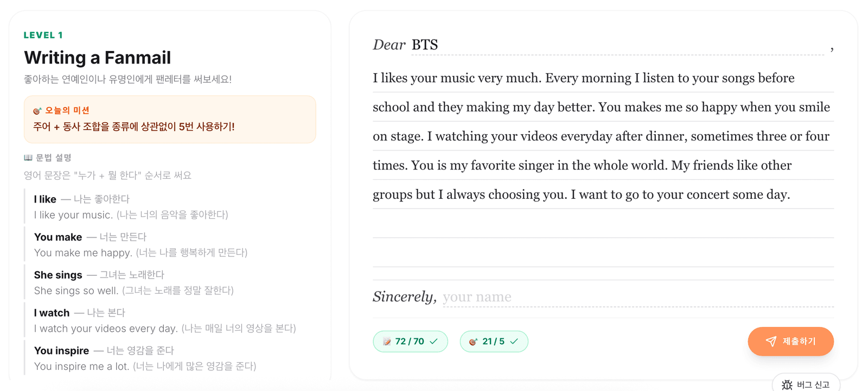
Task: Select the 'You make' grammar example
Action: (141, 245)
